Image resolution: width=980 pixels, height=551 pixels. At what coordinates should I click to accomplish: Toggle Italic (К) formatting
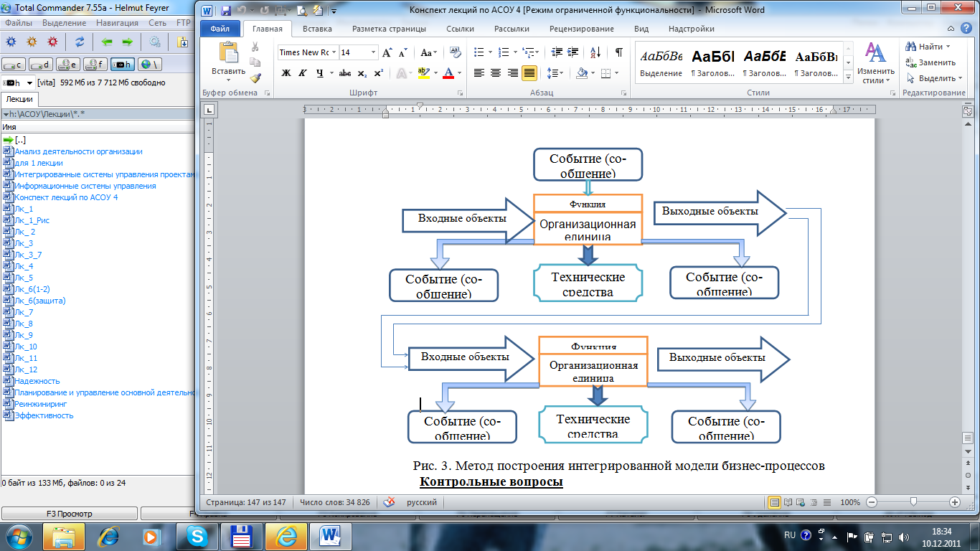tap(303, 73)
